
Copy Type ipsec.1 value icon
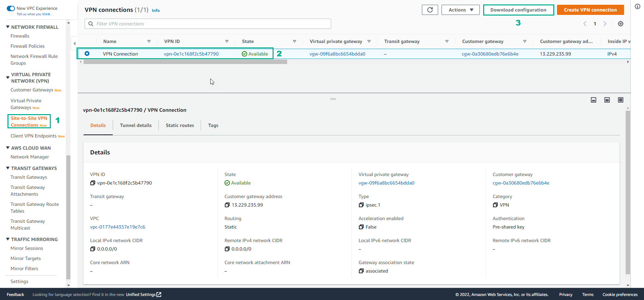click(361, 205)
